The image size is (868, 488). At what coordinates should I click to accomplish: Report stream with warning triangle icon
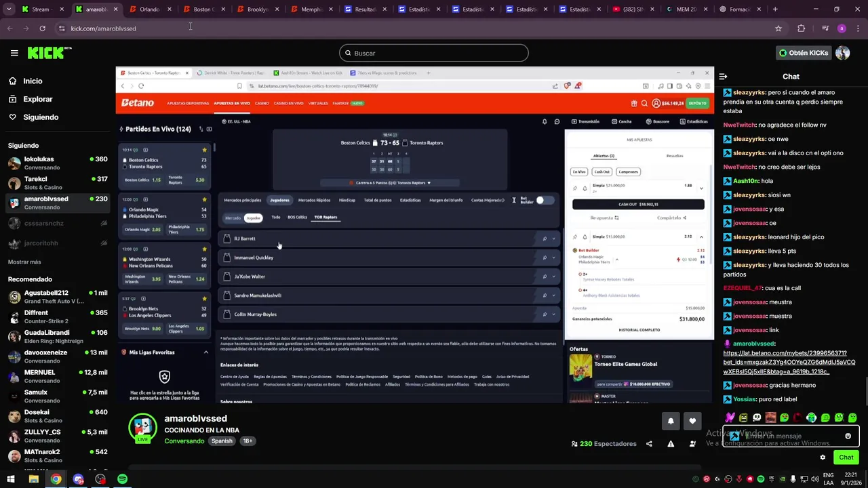[x=671, y=444]
